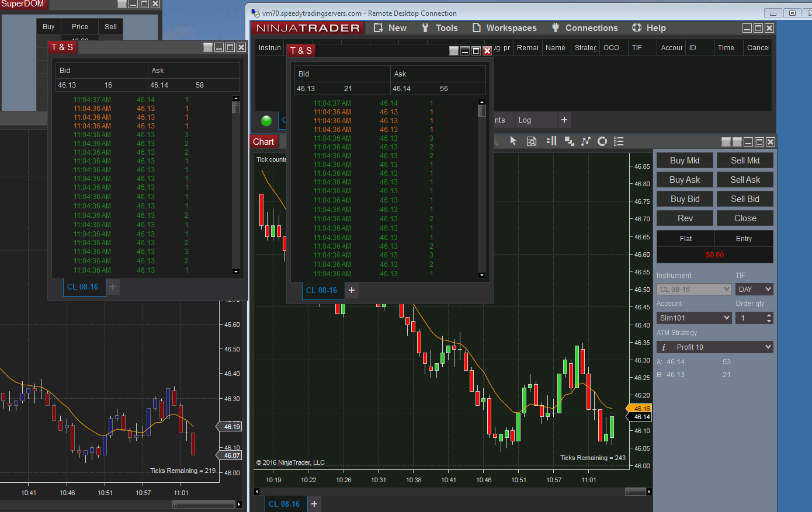This screenshot has width=812, height=512.
Task: Click the ATM Strategy info icon
Action: pos(664,347)
